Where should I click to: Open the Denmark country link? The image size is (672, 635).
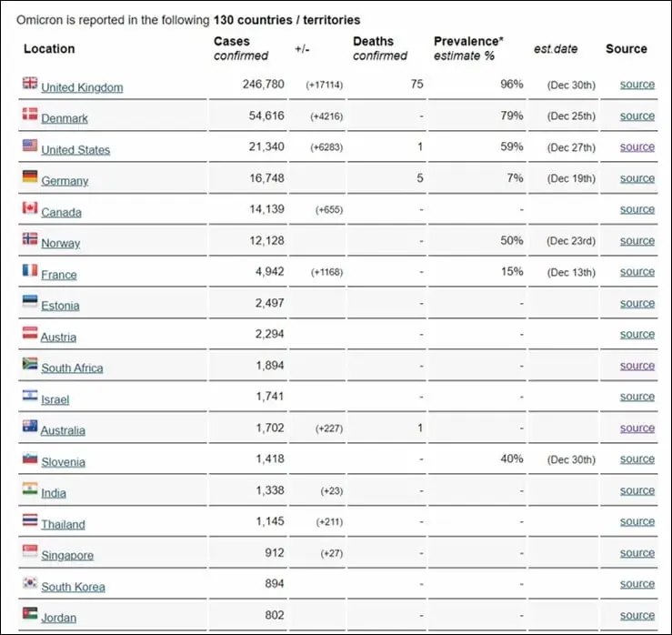pos(65,118)
